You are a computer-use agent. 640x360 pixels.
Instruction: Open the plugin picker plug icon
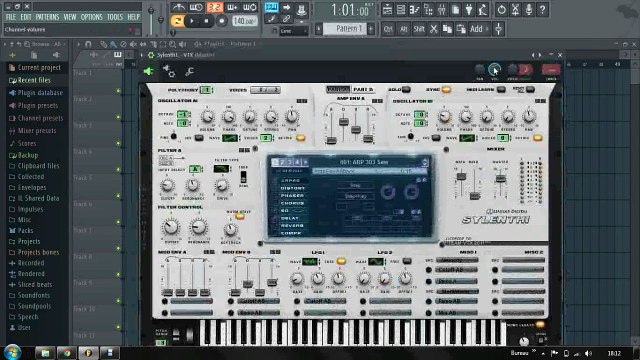point(469,9)
